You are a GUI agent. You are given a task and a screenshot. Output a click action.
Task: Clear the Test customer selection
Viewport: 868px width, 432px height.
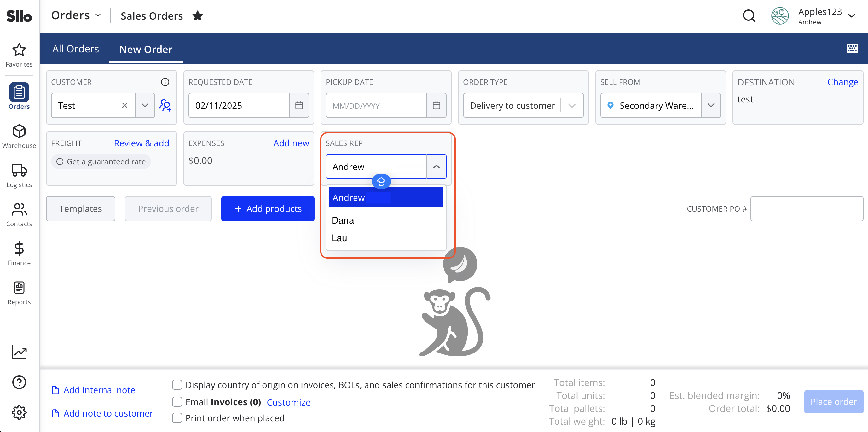[x=125, y=106]
